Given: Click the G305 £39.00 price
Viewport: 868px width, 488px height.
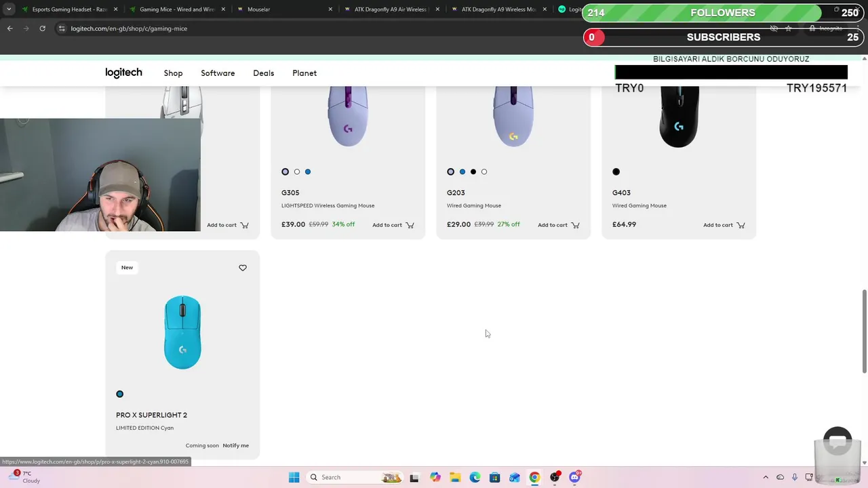Looking at the screenshot, I should tap(293, 224).
